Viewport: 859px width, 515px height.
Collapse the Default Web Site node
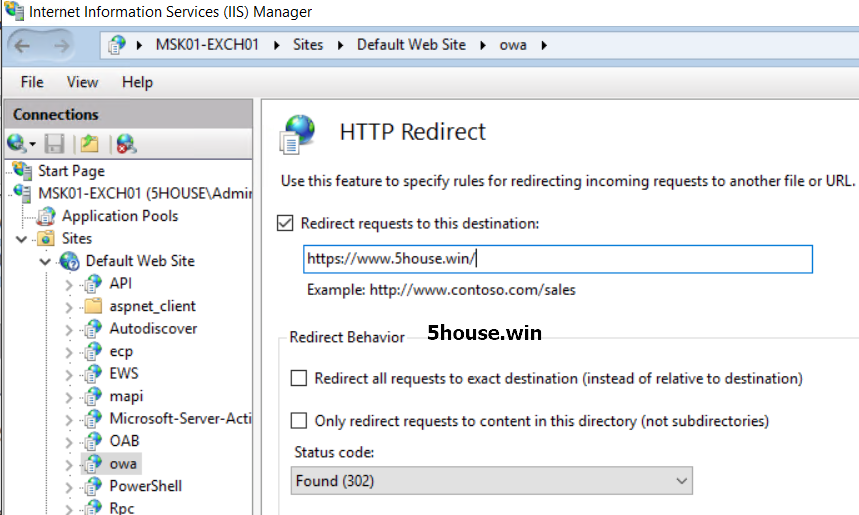pyautogui.click(x=45, y=261)
